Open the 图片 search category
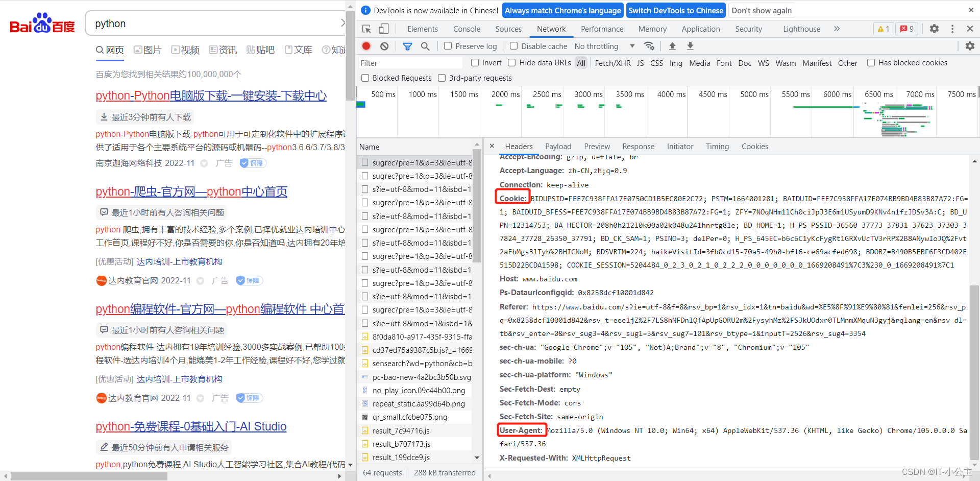The image size is (980, 481). 148,50
